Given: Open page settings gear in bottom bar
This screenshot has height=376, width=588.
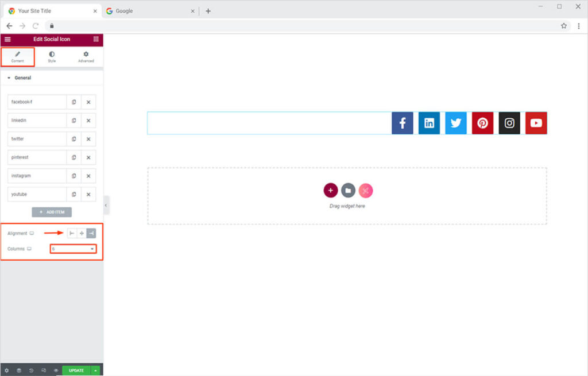Looking at the screenshot, I should pyautogui.click(x=7, y=370).
